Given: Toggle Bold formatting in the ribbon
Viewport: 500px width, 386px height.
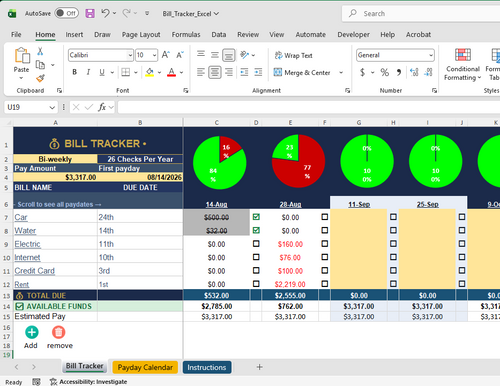Looking at the screenshot, I should pos(75,72).
